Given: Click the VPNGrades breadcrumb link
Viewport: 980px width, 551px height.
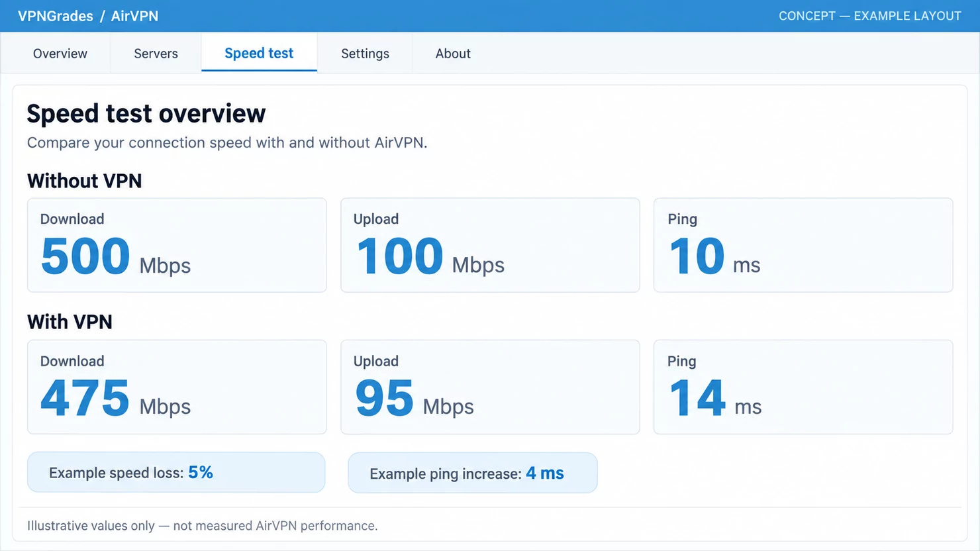Looking at the screenshot, I should pos(56,16).
